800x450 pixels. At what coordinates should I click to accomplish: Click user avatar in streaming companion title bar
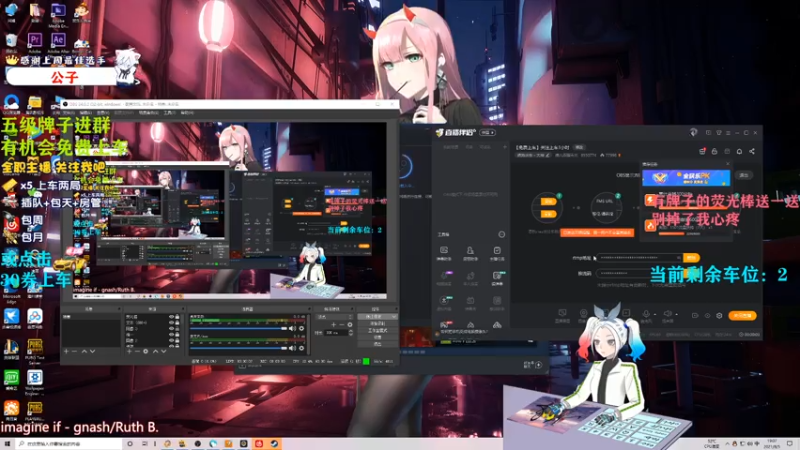click(x=693, y=132)
